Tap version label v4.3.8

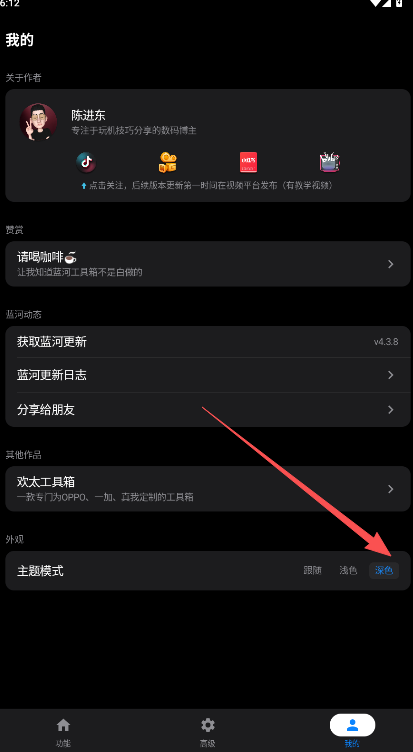point(386,342)
